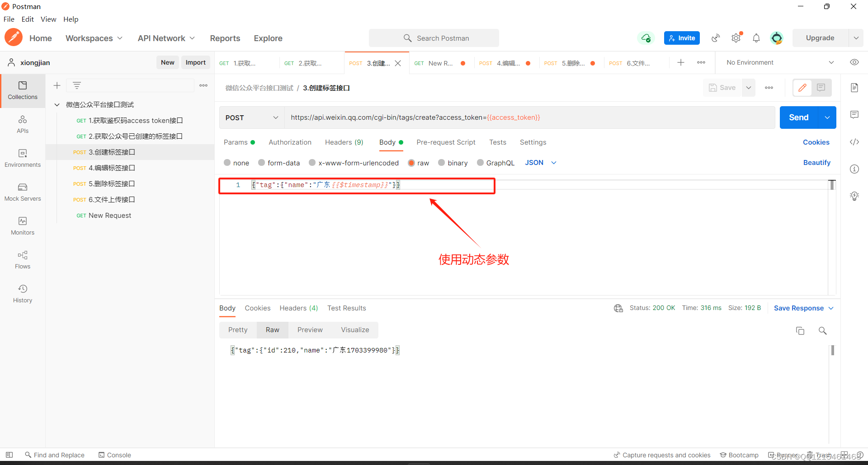Click the cloud sync status icon

pos(646,38)
